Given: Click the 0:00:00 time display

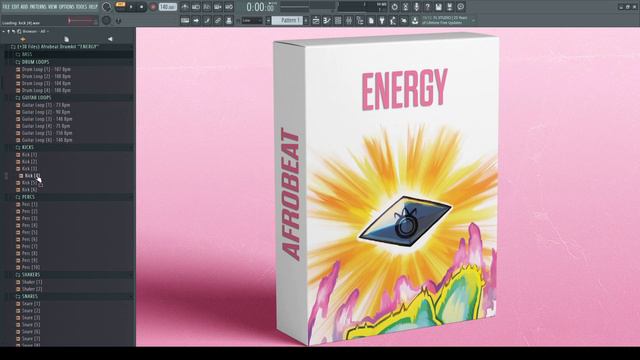Looking at the screenshot, I should pos(260,7).
